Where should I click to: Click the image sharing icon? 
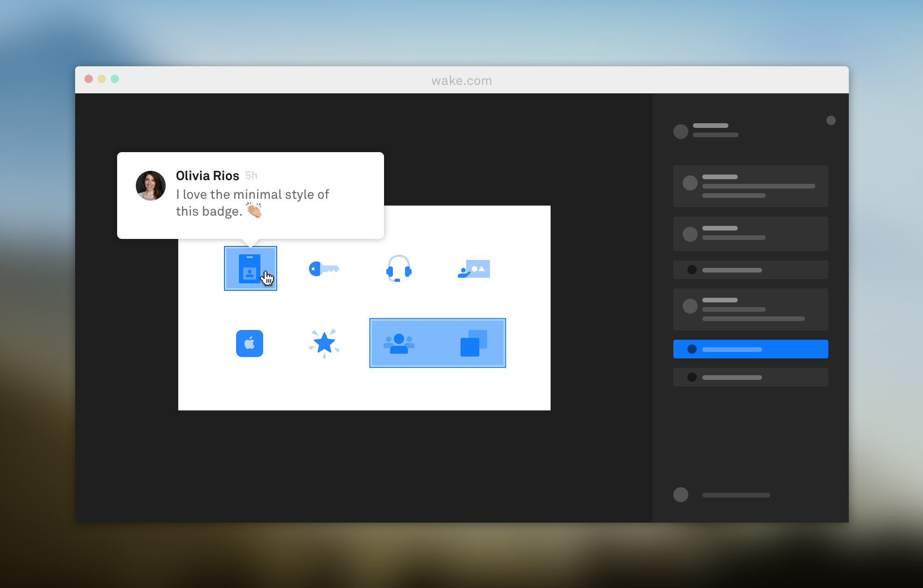click(x=474, y=269)
